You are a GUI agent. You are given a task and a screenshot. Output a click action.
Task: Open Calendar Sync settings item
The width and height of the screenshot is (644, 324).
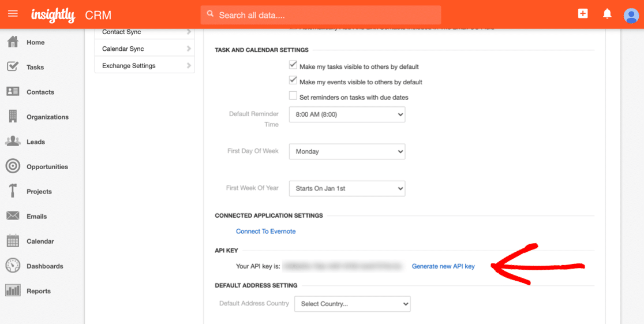145,49
